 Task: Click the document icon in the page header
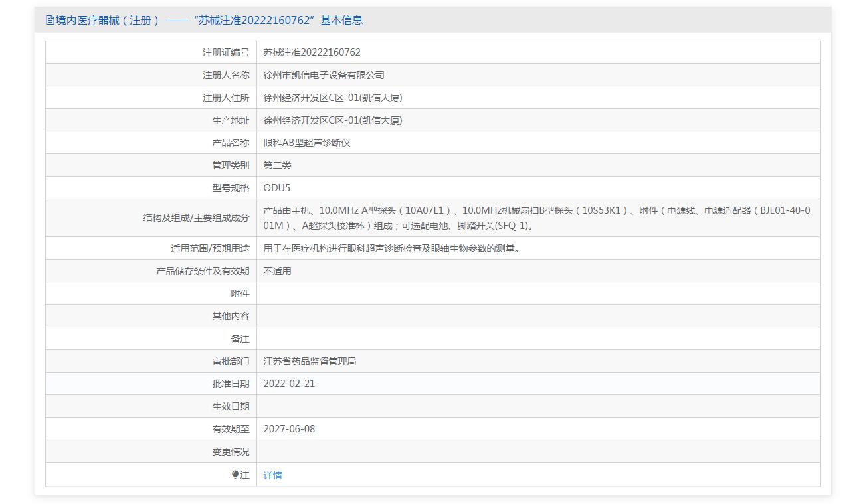coord(50,20)
